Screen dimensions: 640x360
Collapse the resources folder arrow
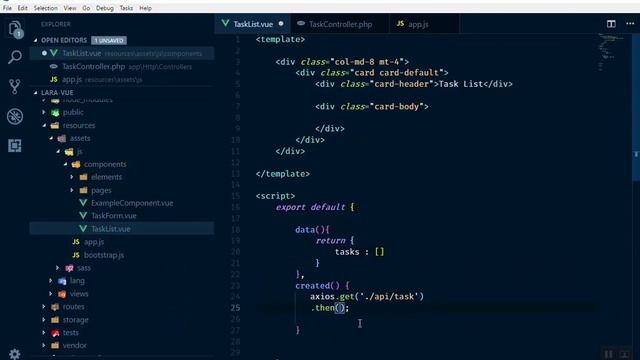coord(44,125)
